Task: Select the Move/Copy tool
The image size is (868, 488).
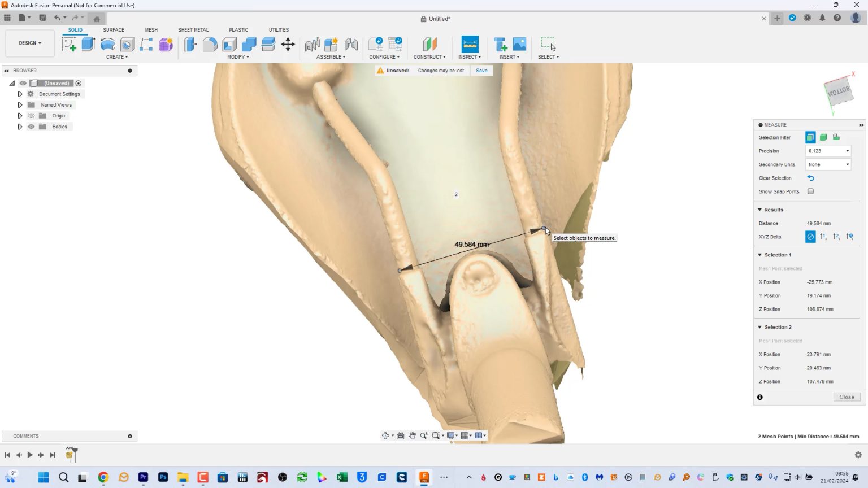Action: click(x=288, y=44)
